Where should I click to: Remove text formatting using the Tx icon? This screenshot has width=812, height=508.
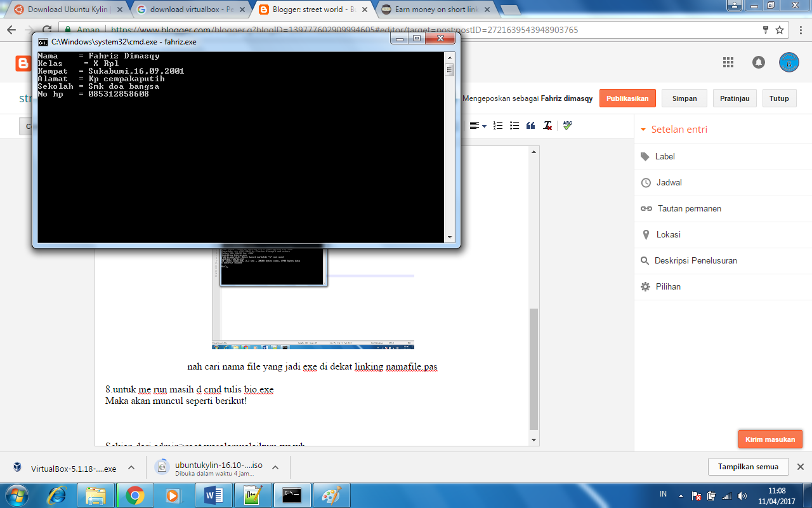click(547, 126)
